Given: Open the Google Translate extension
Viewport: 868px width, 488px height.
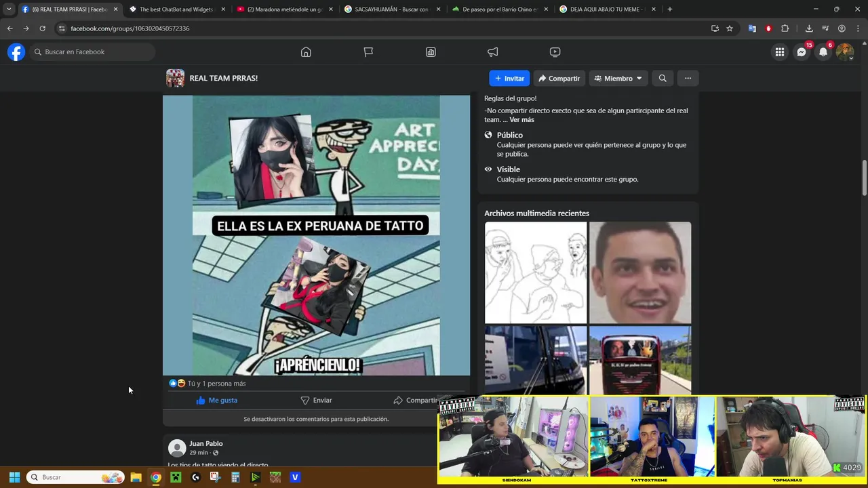Looking at the screenshot, I should click(752, 28).
